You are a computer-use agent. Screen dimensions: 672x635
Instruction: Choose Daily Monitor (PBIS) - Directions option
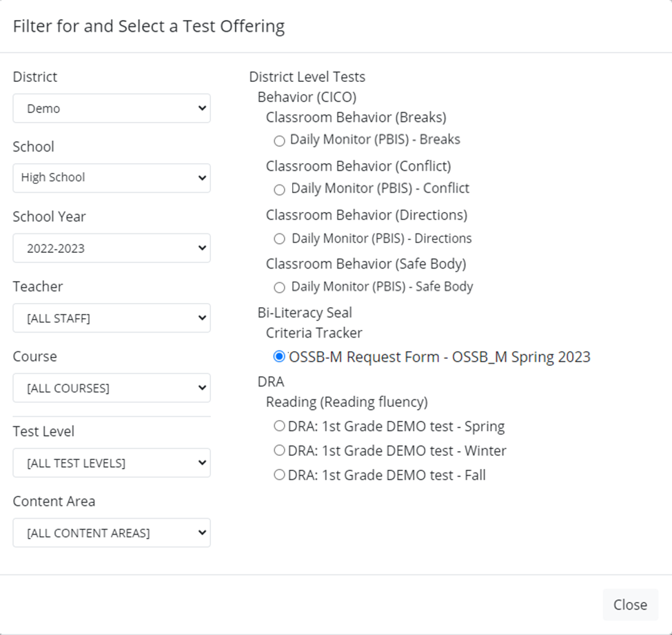[x=279, y=239]
